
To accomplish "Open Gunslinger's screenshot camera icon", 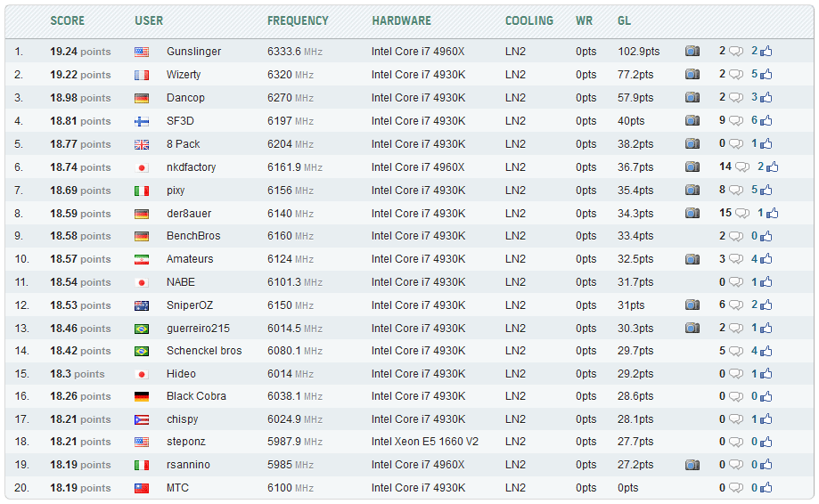I will 692,52.
